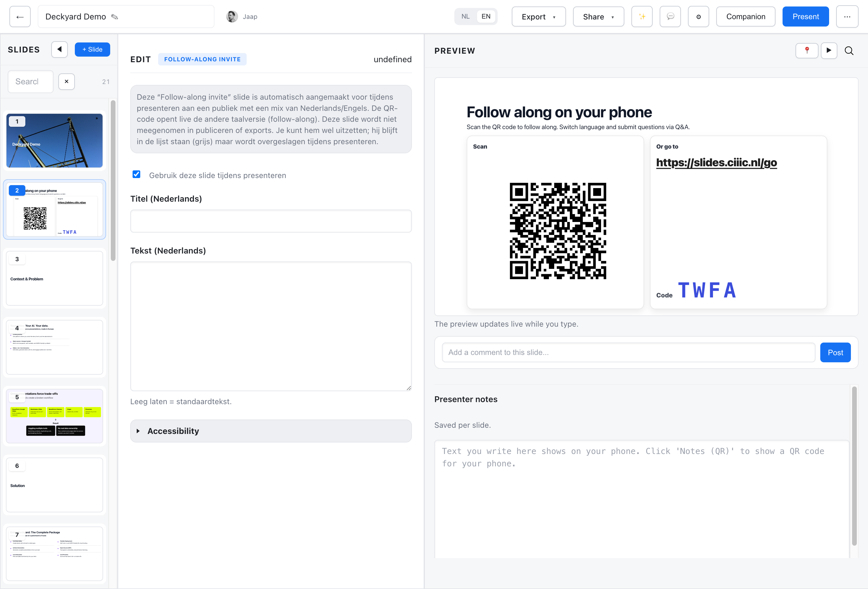Open settings gear button

(698, 17)
